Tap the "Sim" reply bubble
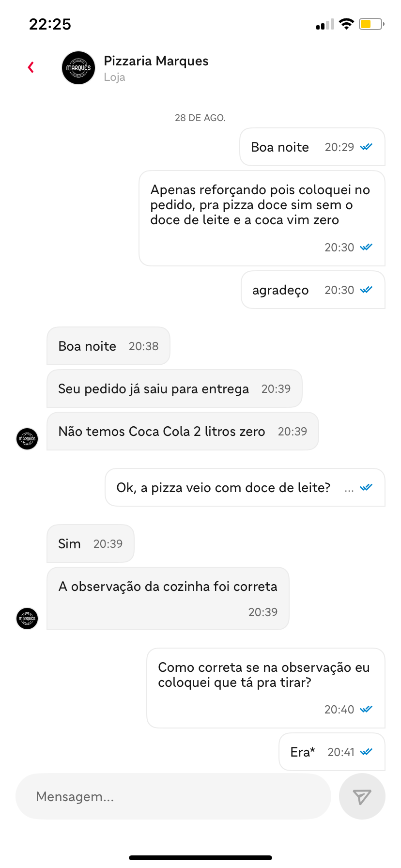 pyautogui.click(x=90, y=544)
